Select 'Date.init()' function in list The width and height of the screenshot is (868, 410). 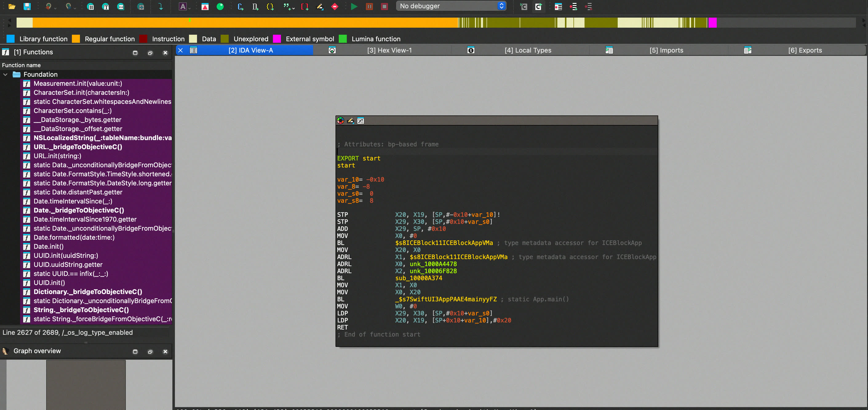[49, 247]
